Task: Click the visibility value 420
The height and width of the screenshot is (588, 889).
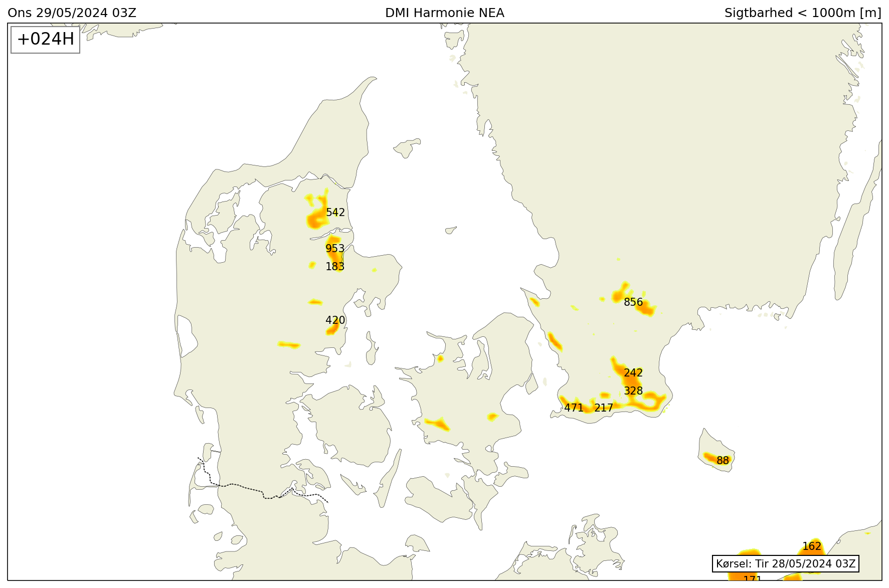Action: pyautogui.click(x=335, y=320)
